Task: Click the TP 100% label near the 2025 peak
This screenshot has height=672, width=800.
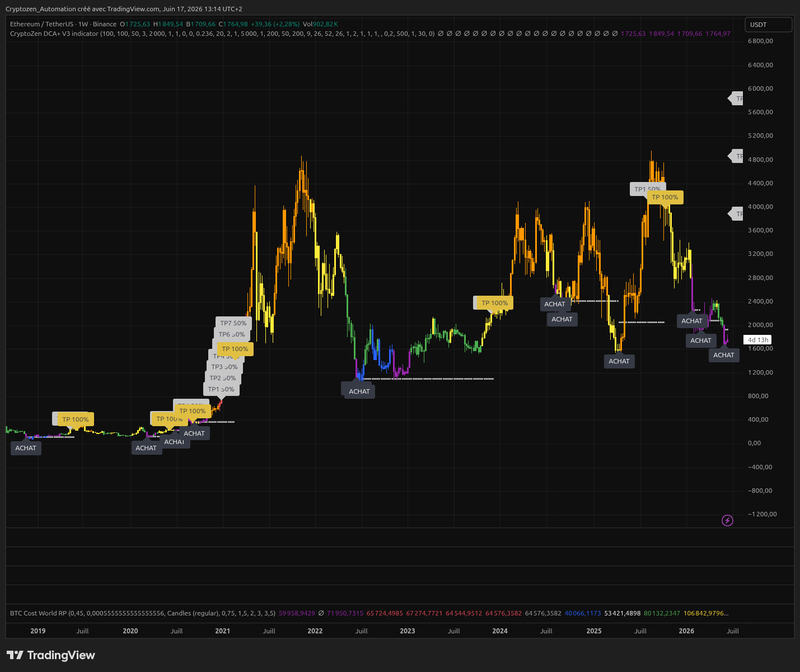Action: click(x=665, y=197)
